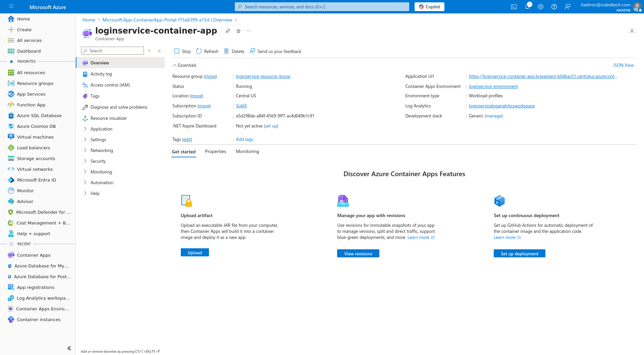
Task: Open the help question mark menu
Action: pos(554,7)
